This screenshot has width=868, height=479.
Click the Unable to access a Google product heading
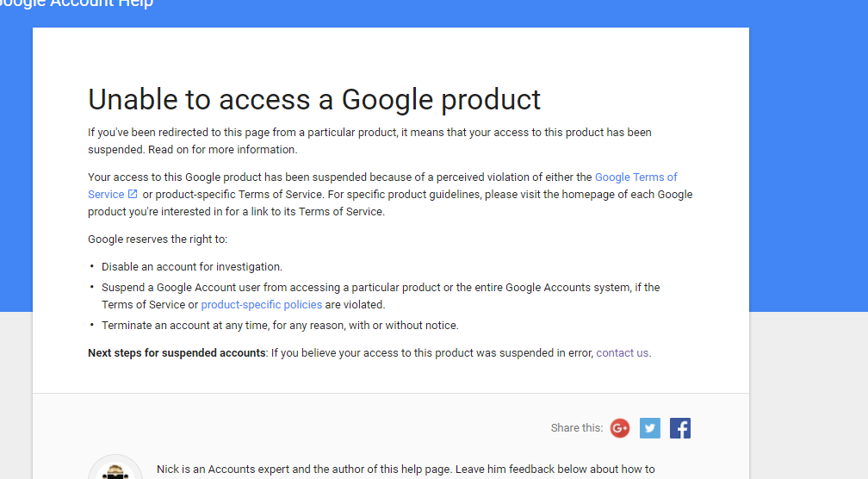313,100
